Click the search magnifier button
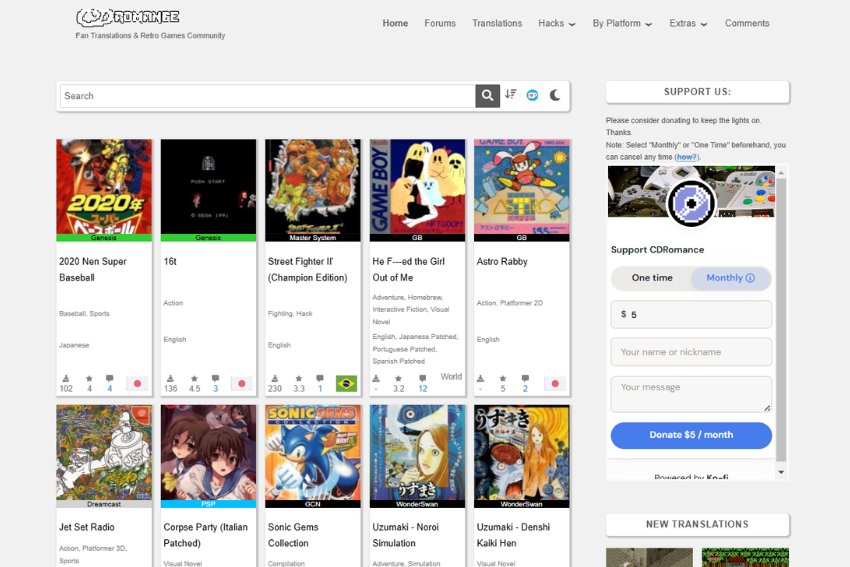Viewport: 850px width, 567px height. coord(487,96)
